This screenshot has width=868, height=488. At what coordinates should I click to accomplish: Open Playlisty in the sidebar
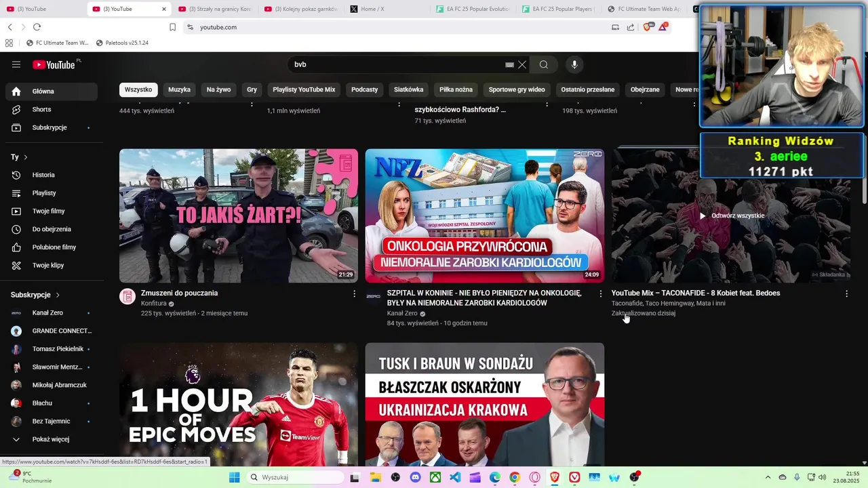coord(52,193)
